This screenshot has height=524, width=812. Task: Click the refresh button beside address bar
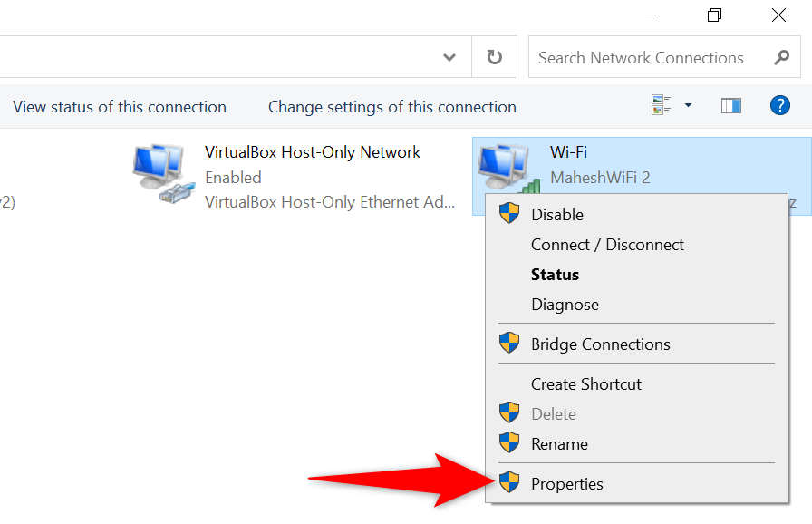(494, 57)
